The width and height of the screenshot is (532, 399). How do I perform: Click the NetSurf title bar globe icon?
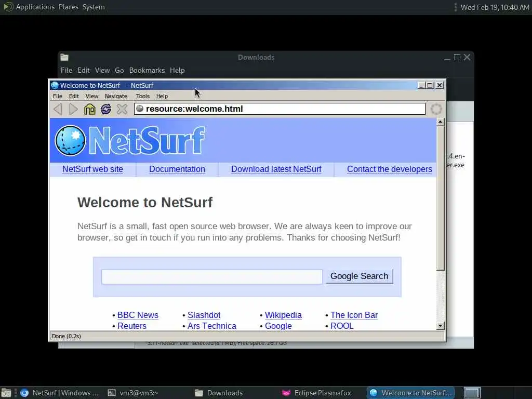[55, 86]
